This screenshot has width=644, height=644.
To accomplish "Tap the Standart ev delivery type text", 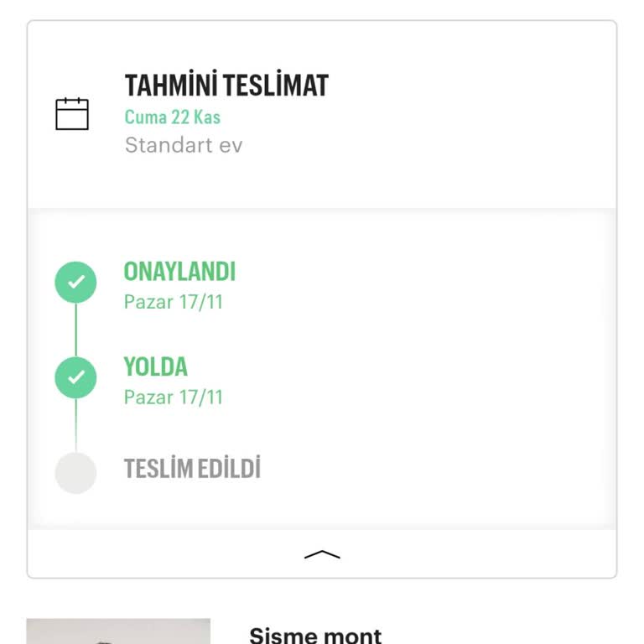I will [x=184, y=145].
